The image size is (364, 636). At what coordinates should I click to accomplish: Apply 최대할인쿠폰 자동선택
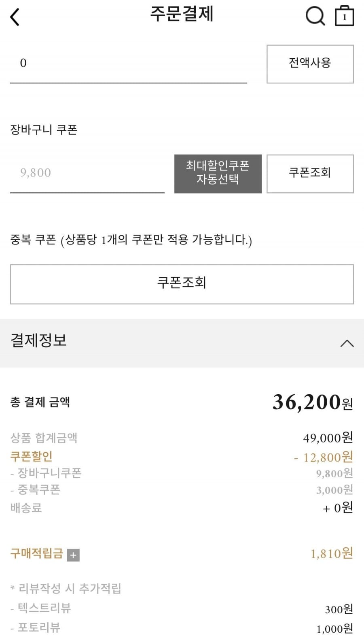coord(218,174)
